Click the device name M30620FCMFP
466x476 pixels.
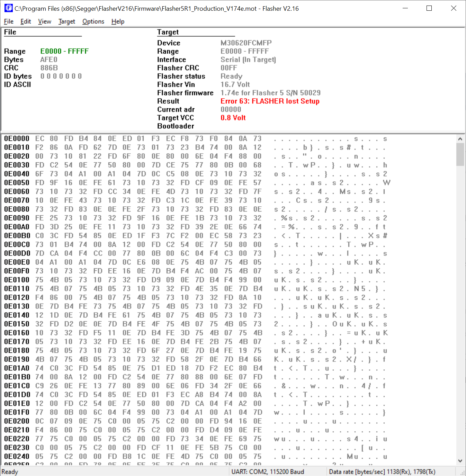pos(246,43)
